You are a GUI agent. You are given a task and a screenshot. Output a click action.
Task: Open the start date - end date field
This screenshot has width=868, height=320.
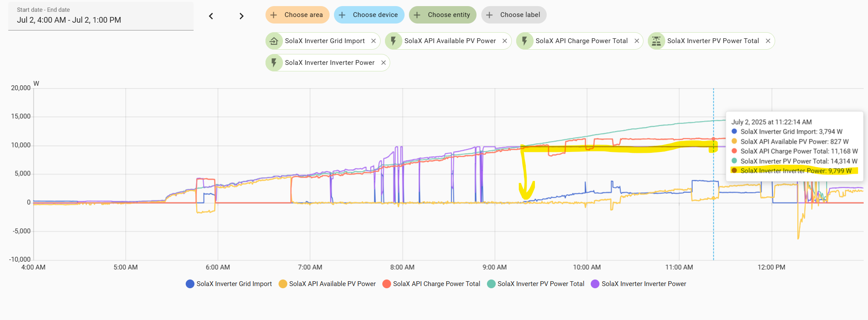(x=101, y=16)
